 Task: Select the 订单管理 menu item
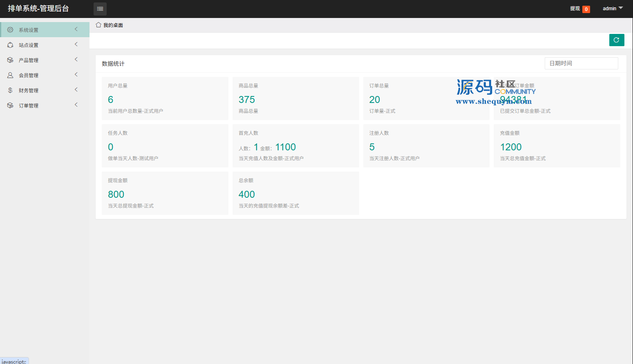click(29, 105)
